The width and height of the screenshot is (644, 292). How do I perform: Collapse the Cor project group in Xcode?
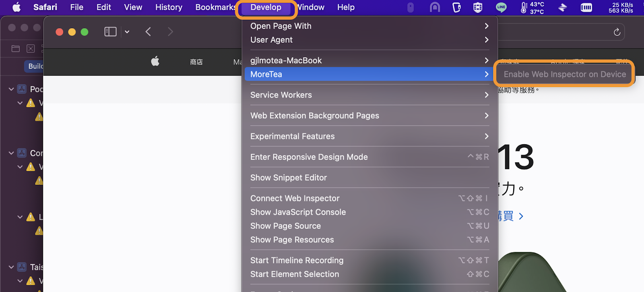pos(11,153)
